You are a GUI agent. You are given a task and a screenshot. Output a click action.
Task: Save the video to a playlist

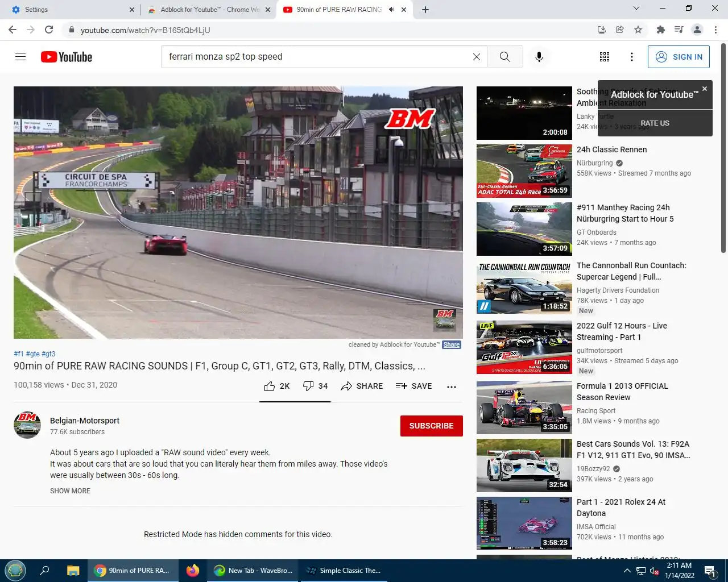414,386
